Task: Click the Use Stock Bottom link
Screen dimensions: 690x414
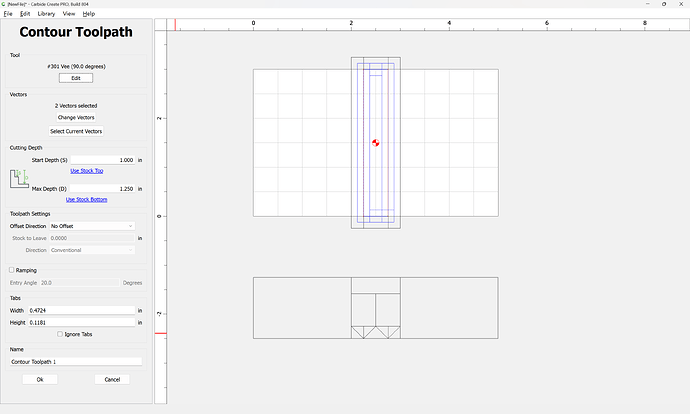Action: tap(85, 199)
